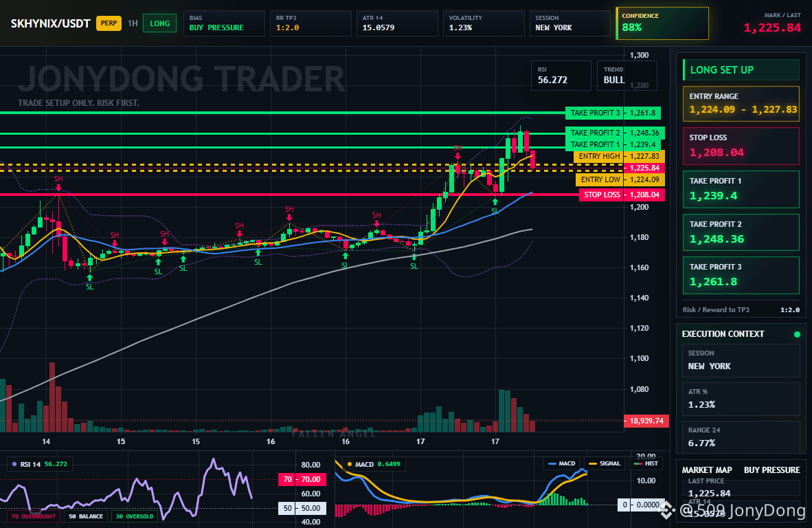Screen dimensions: 812x528
Task: Open the Take Profit 1 side card
Action: tap(741, 190)
